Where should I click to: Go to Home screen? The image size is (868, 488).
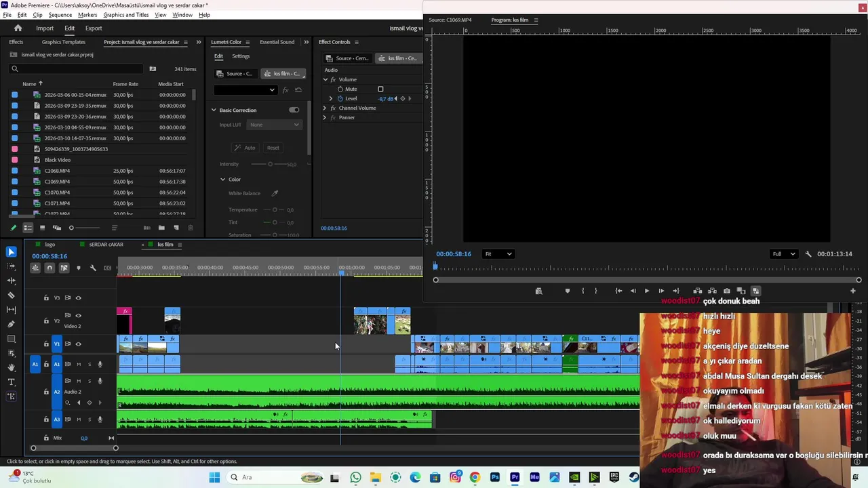18,28
